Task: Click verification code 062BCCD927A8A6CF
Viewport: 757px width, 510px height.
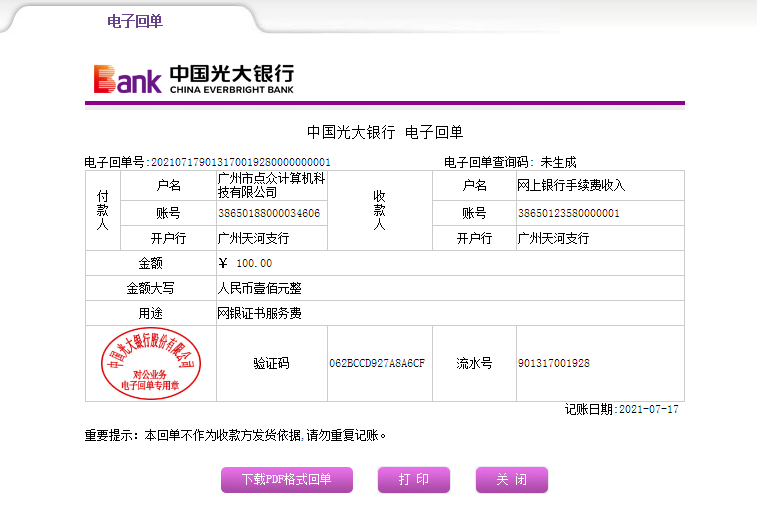Action: coord(377,363)
